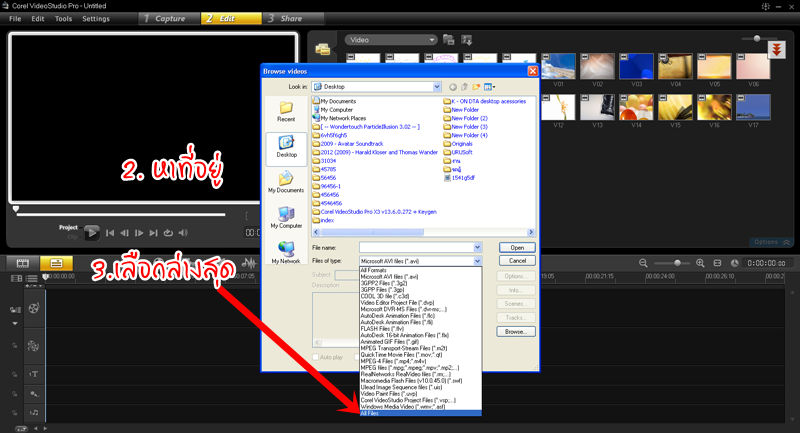
Task: Switch to Storyboard view
Action: coord(23,263)
